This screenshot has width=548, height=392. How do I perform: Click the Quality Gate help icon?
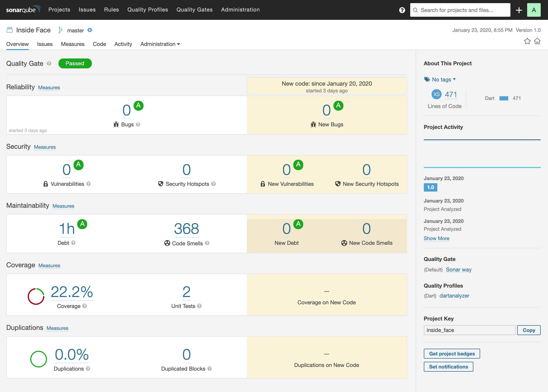point(49,64)
